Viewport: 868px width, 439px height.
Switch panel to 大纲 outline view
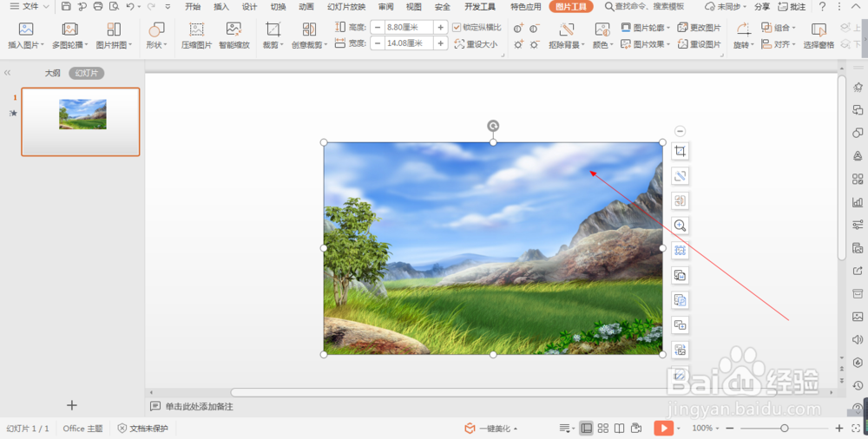click(x=52, y=73)
